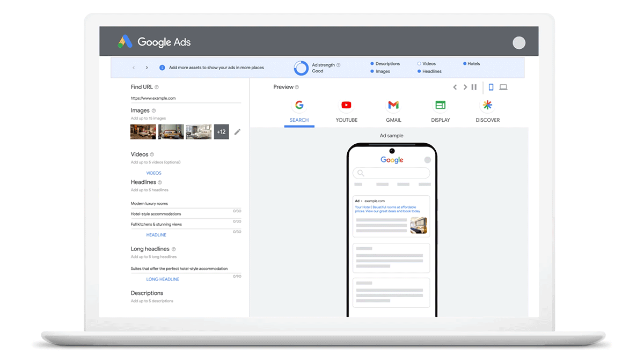The height and width of the screenshot is (362, 644).
Task: Advance to next preview with right chevron
Action: [465, 87]
